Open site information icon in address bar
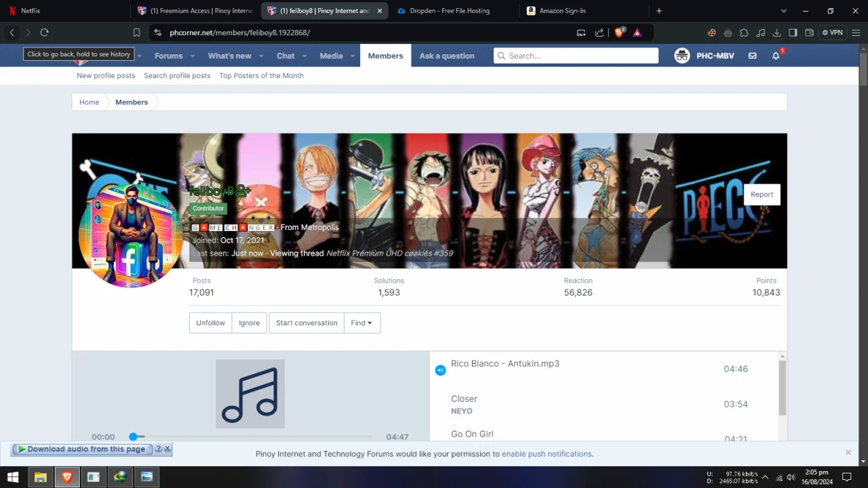The height and width of the screenshot is (488, 868). (x=157, y=33)
